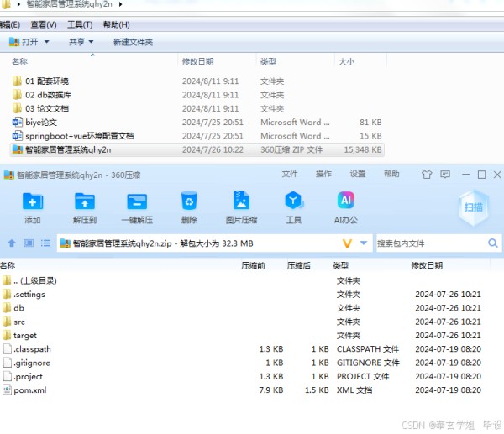Minimize the 360压缩 window
Screen dimensions: 504x434
[465, 175]
